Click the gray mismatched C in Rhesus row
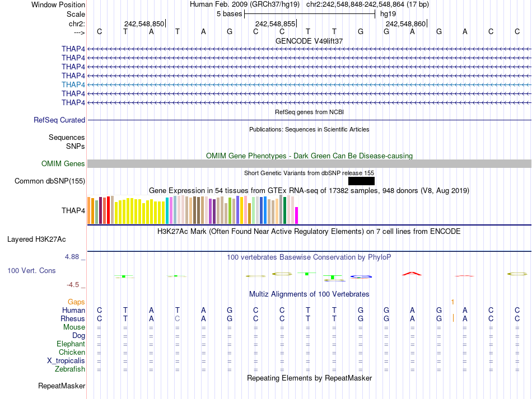This screenshot has width=532, height=399. pos(177,318)
